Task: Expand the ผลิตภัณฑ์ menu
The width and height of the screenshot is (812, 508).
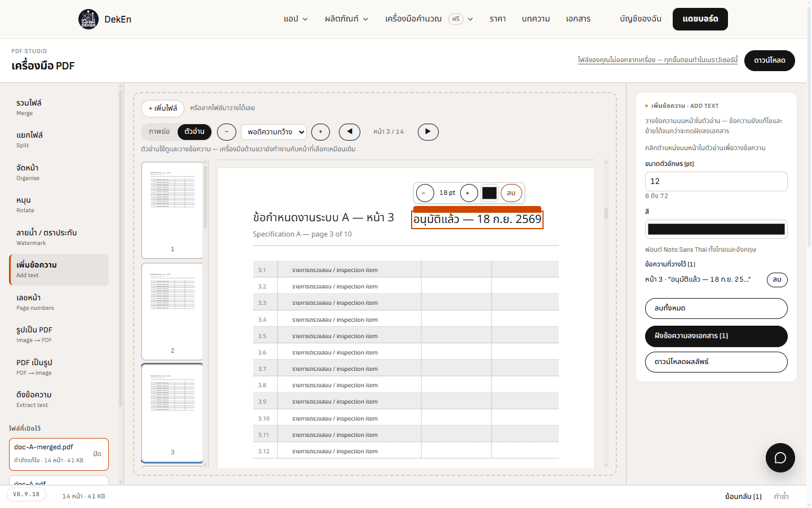Action: click(347, 19)
